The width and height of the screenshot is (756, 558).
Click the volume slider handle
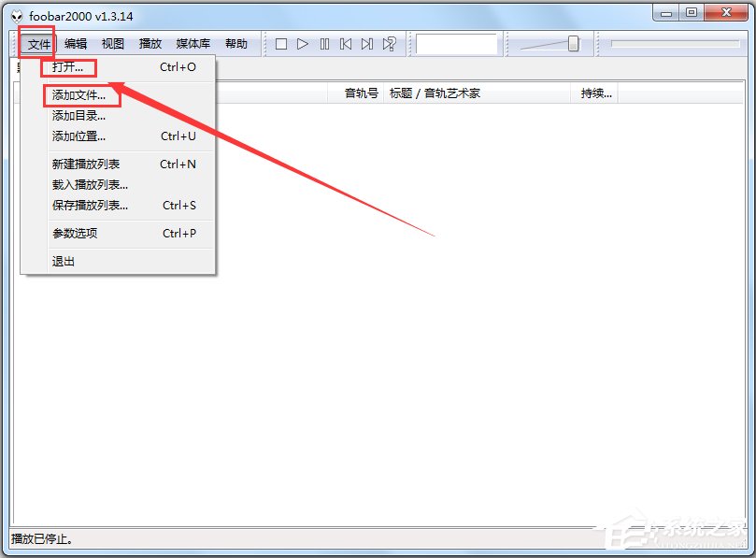coord(573,44)
